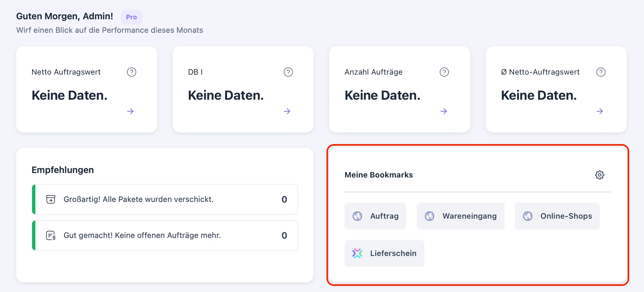Click globe icon on Auftrag bookmark
The width and height of the screenshot is (644, 292).
[357, 216]
